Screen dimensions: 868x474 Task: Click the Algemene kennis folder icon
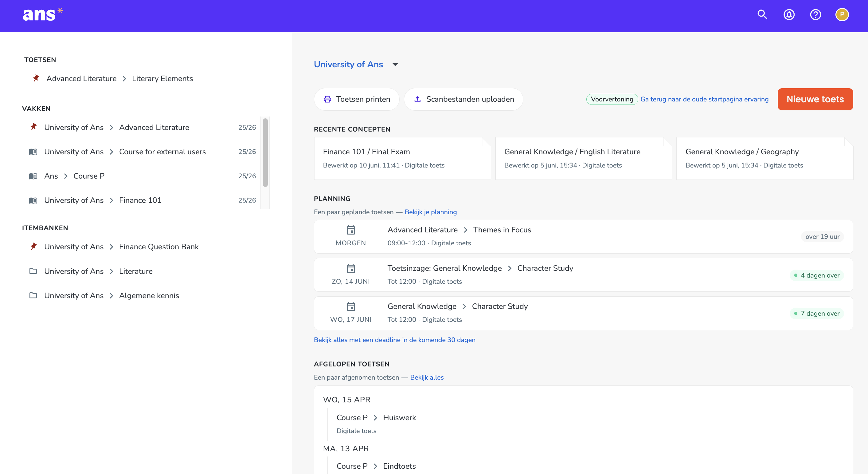[x=33, y=295]
